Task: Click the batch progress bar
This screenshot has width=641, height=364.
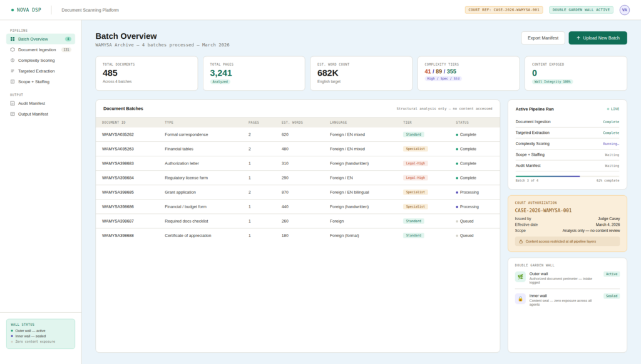Action: point(567,176)
